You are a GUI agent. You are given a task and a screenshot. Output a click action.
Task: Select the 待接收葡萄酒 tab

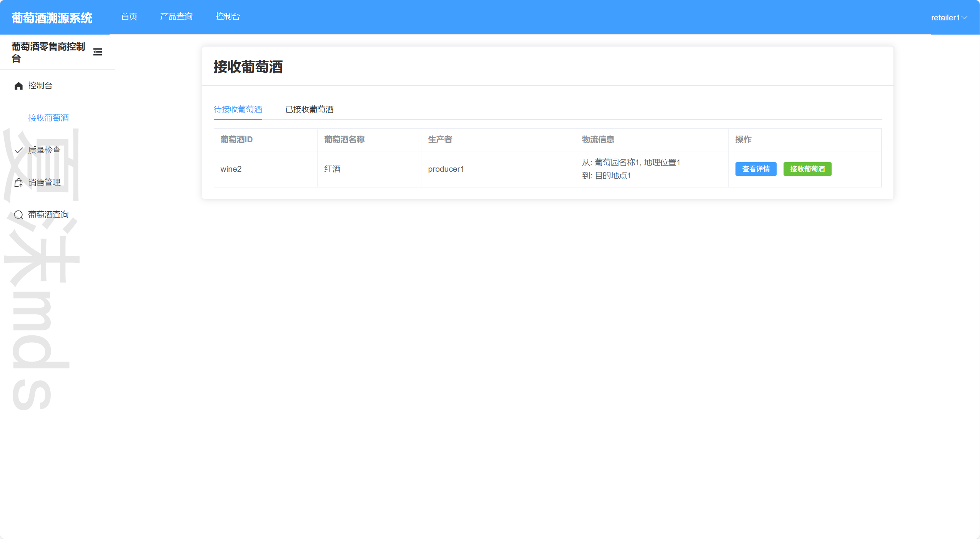coord(238,109)
